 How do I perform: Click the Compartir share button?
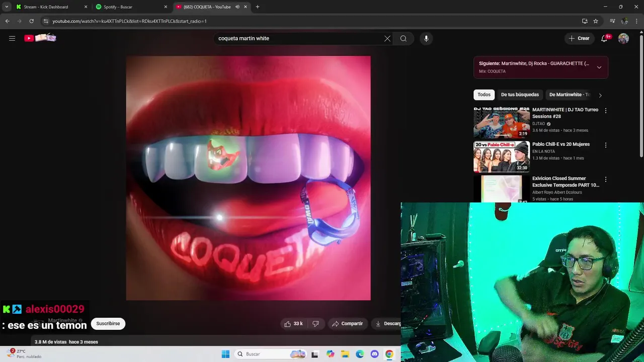[347, 324]
